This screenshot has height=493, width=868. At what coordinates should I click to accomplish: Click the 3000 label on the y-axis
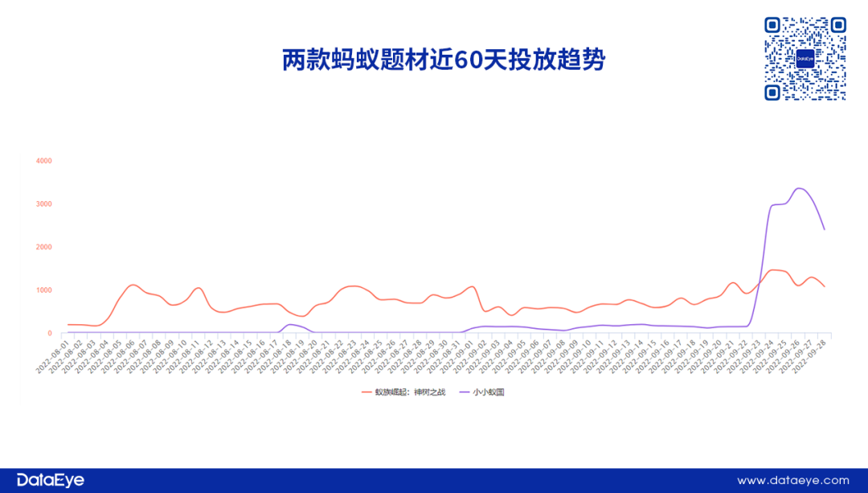(43, 204)
